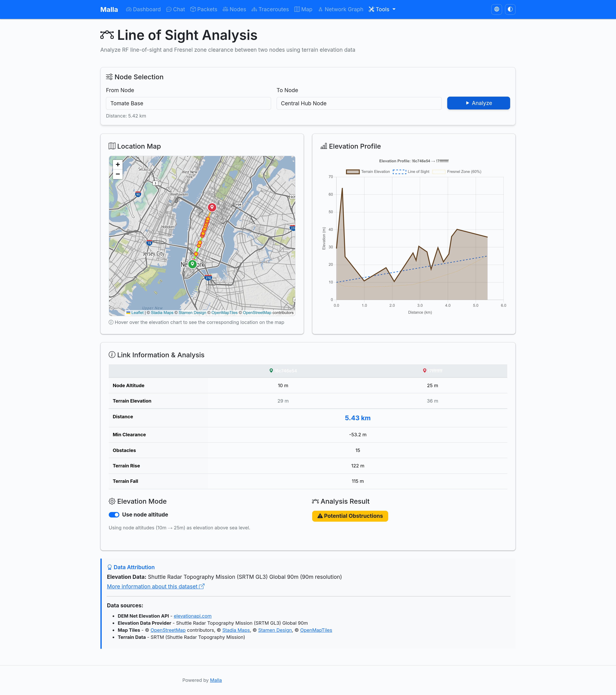Open Stamen Design link on the map
Viewport: 616px width, 695px height.
(192, 313)
